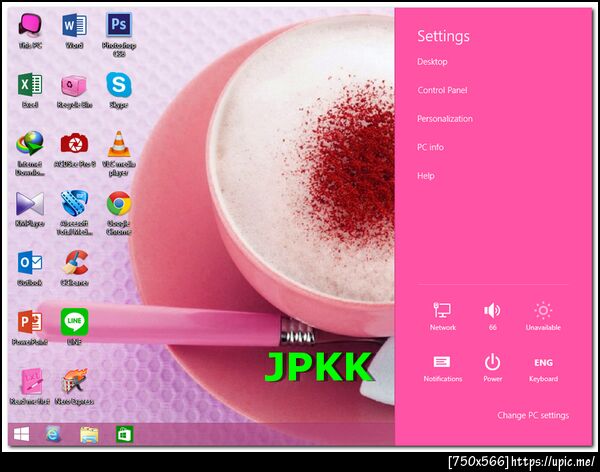Launch the Nero Express desktop icon
The image size is (600, 472).
pyautogui.click(x=74, y=387)
